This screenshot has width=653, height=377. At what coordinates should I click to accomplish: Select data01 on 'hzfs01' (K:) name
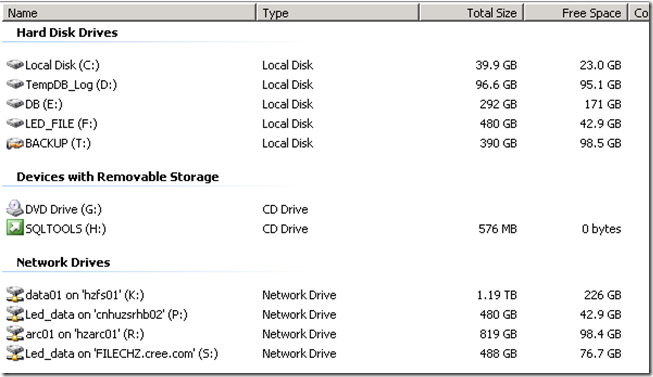(85, 295)
